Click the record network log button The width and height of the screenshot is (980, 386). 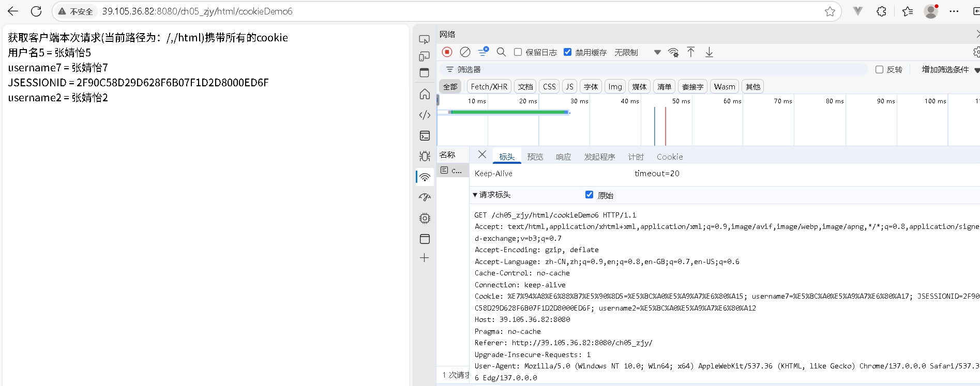click(x=447, y=52)
